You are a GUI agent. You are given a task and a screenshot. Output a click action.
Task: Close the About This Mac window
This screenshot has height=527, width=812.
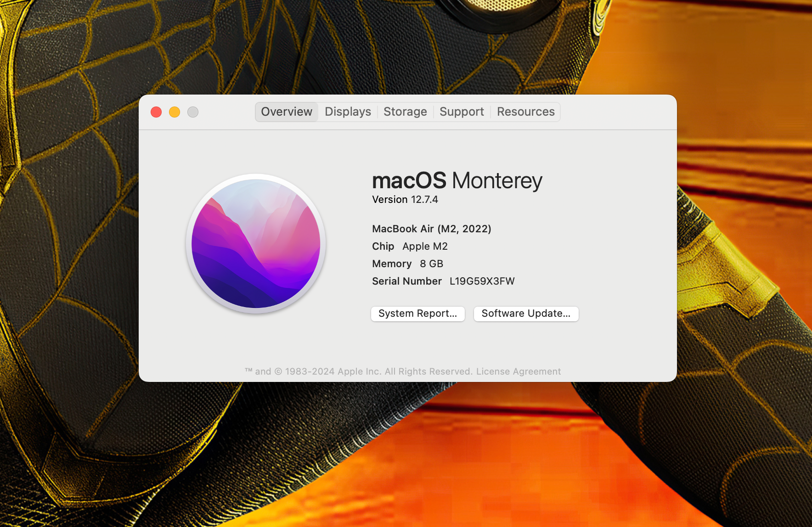tap(156, 112)
